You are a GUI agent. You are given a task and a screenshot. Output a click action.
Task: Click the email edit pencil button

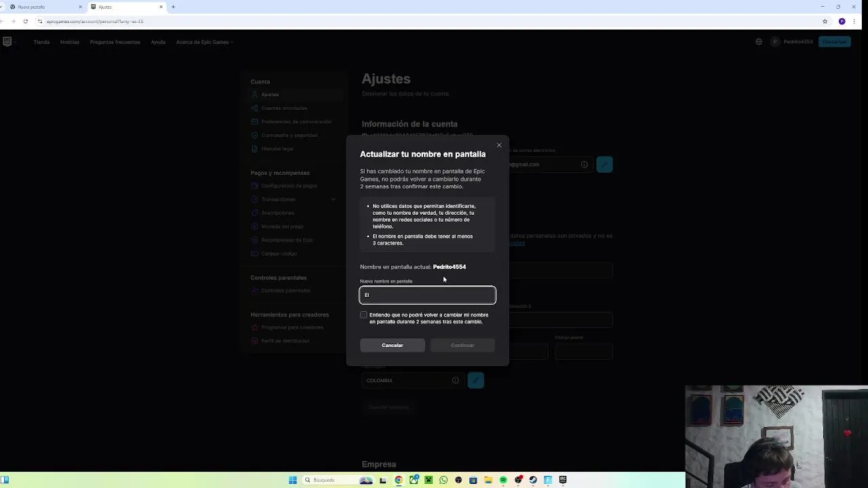(x=604, y=164)
